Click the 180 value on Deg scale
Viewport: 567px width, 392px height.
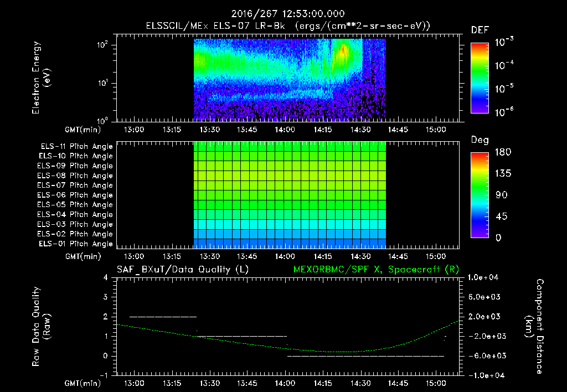[503, 152]
